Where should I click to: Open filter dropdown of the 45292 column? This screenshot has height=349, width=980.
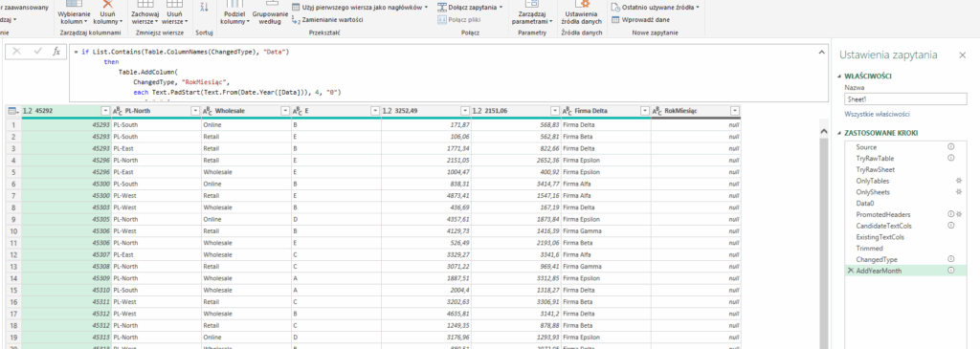tap(104, 111)
